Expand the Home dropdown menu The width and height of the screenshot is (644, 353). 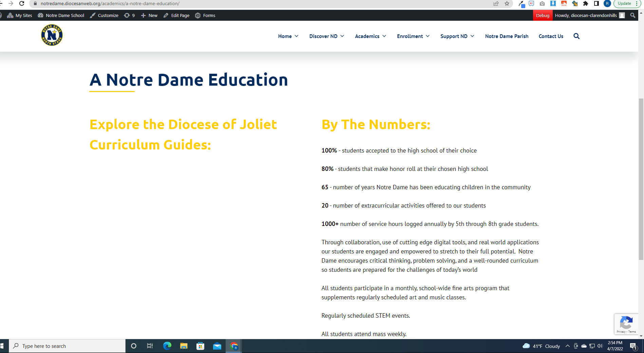(288, 36)
